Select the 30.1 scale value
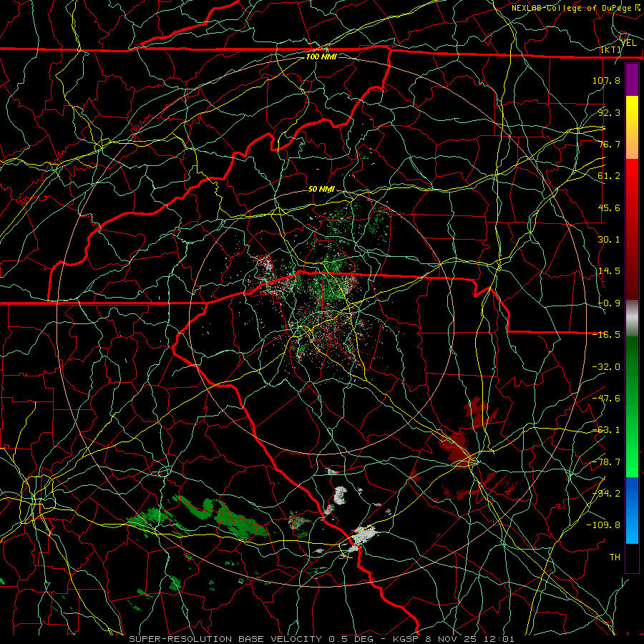This screenshot has width=644, height=644. (x=609, y=240)
